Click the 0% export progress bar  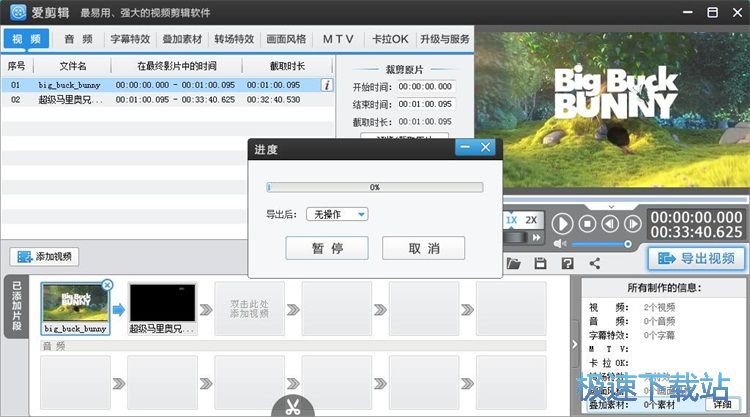pyautogui.click(x=375, y=187)
